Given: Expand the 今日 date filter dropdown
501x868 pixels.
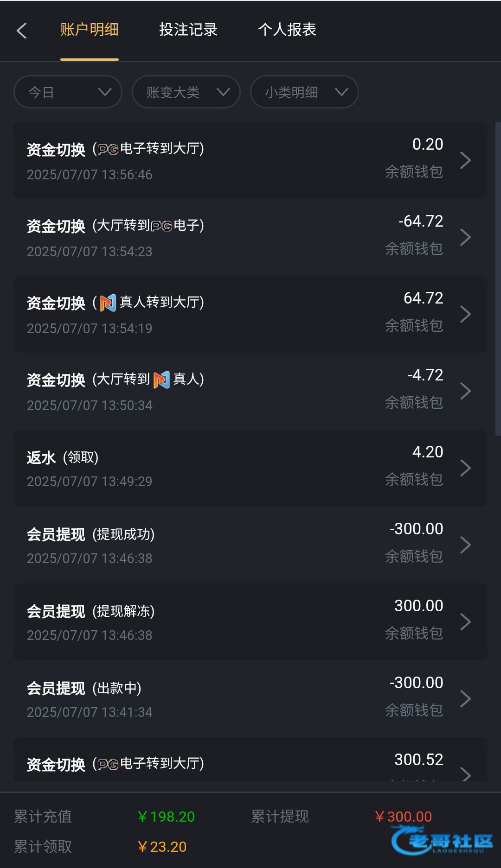Looking at the screenshot, I should [68, 92].
